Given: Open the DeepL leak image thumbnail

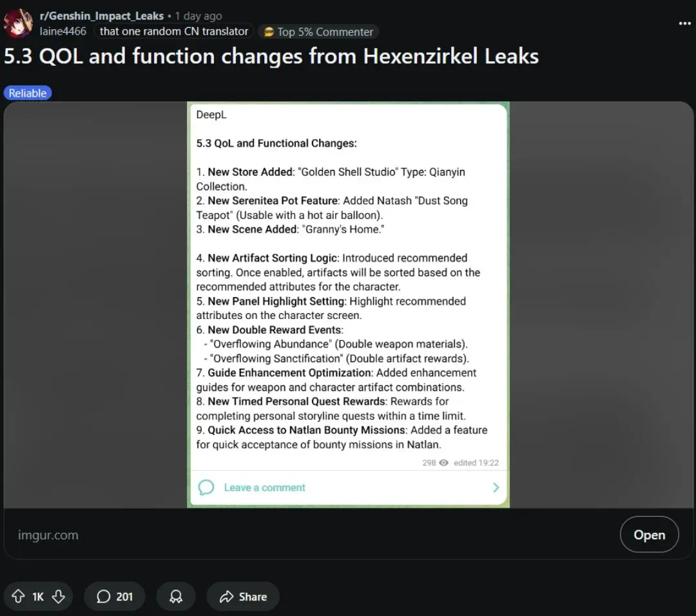Looking at the screenshot, I should click(349, 305).
